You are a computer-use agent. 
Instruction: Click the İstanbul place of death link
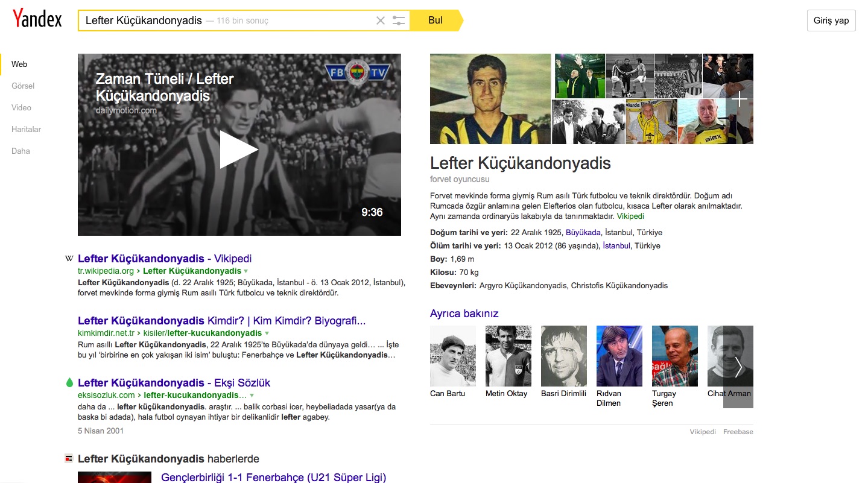[x=616, y=246]
